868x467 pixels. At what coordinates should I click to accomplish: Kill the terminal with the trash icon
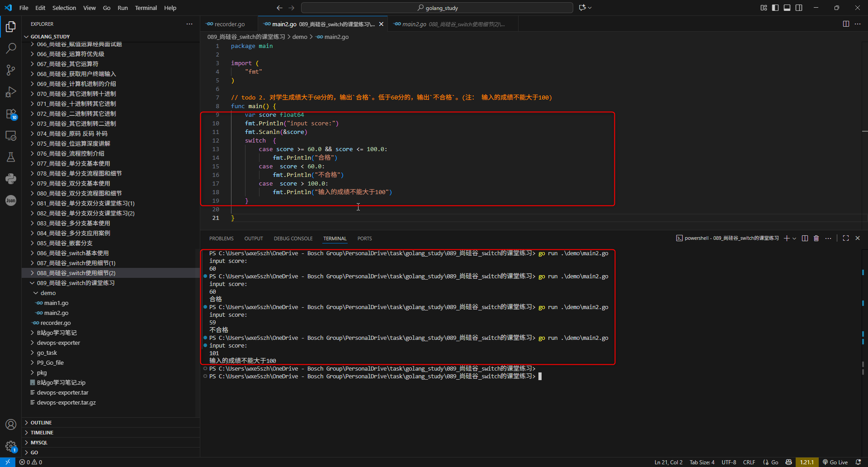tap(816, 238)
